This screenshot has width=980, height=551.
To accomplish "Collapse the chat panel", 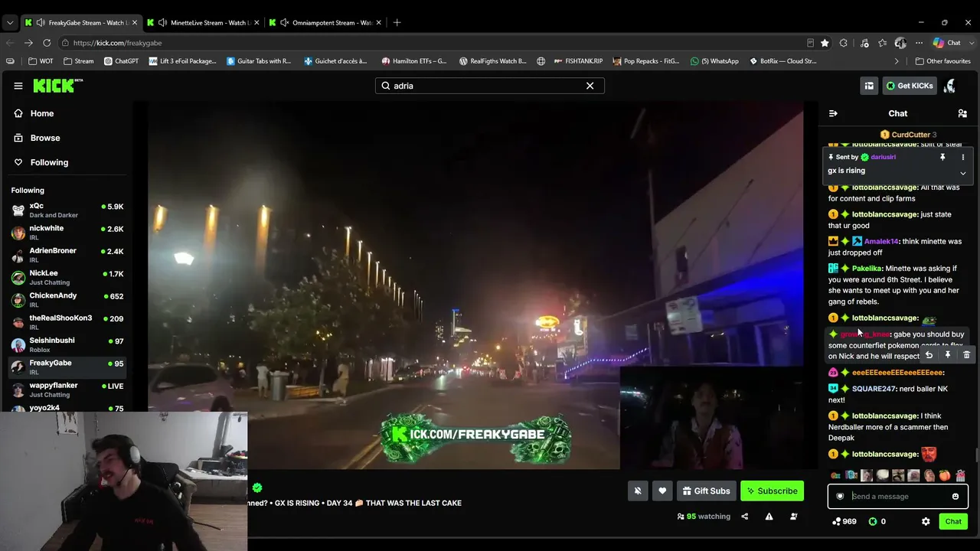I will 833,113.
